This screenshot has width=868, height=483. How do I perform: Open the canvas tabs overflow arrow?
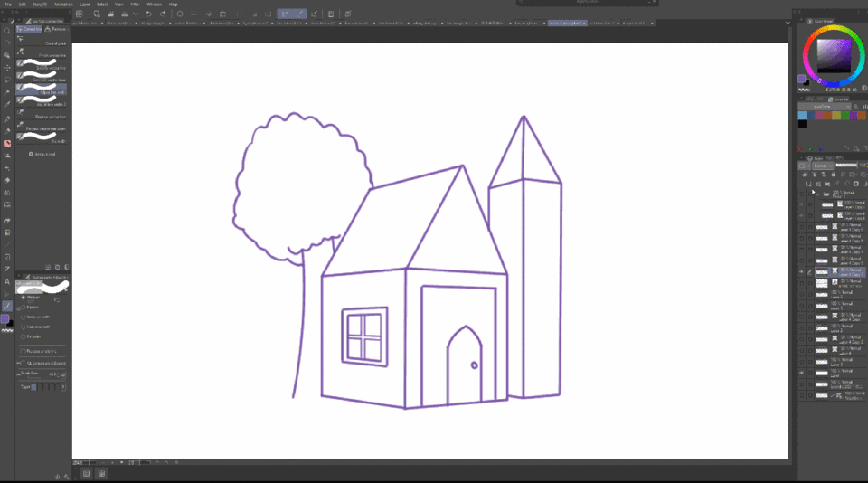tap(788, 23)
